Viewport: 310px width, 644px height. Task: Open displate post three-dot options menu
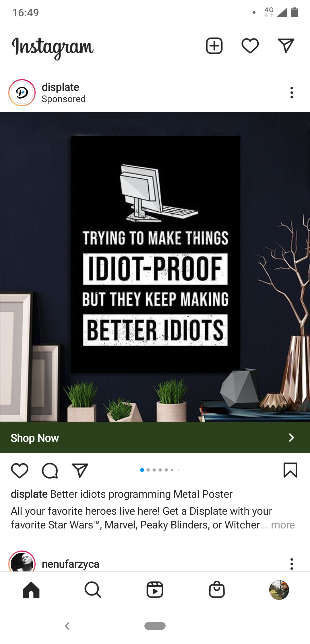[292, 93]
